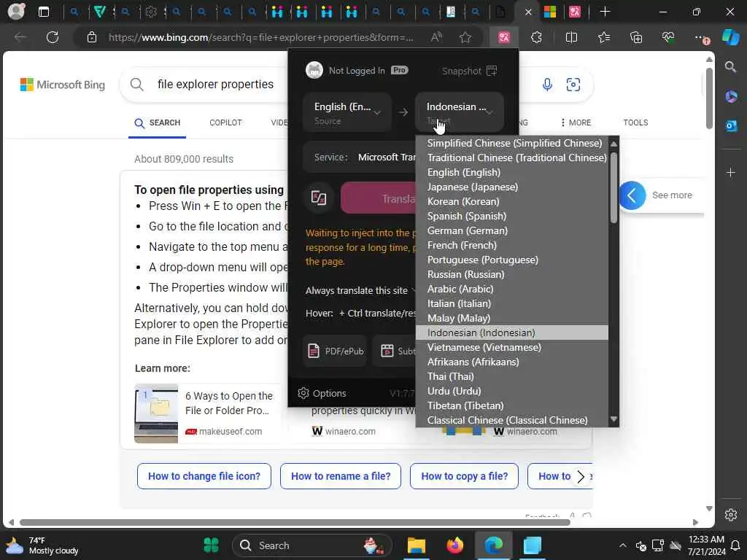This screenshot has height=560, width=747.
Task: Open the weather widget on taskbar
Action: [x=42, y=545]
